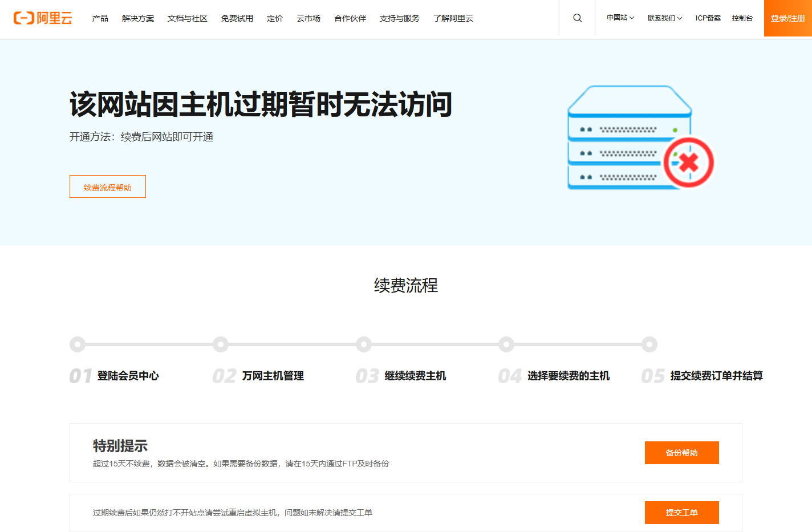
Task: Open the search magnifier icon
Action: point(577,18)
